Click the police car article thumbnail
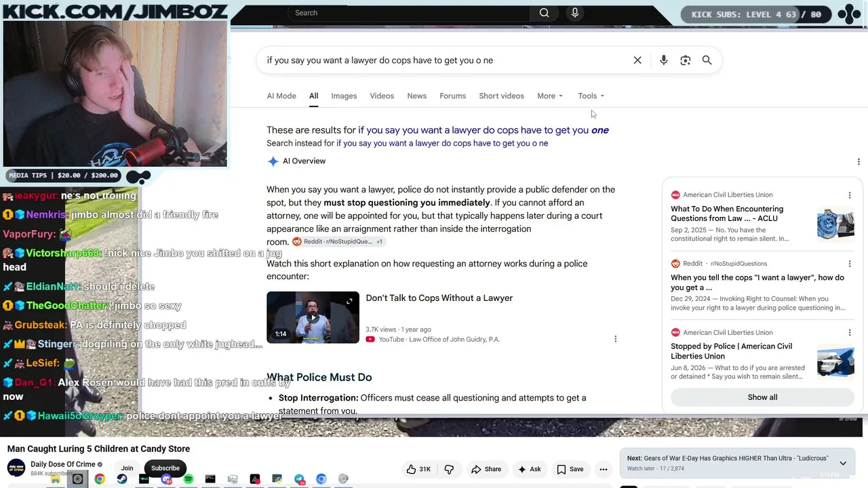 835,362
